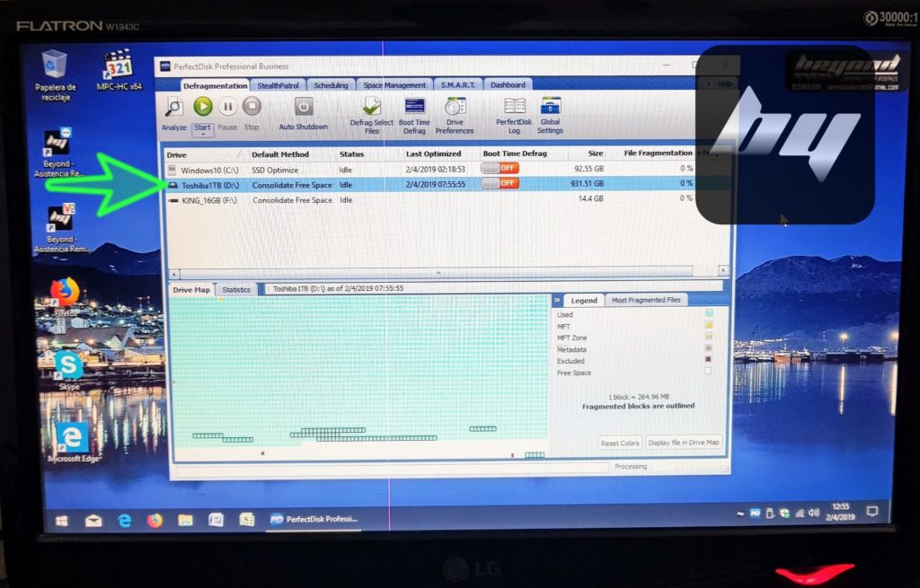Click the PerfectDisk taskbar button
The image size is (920, 588).
coord(314,520)
